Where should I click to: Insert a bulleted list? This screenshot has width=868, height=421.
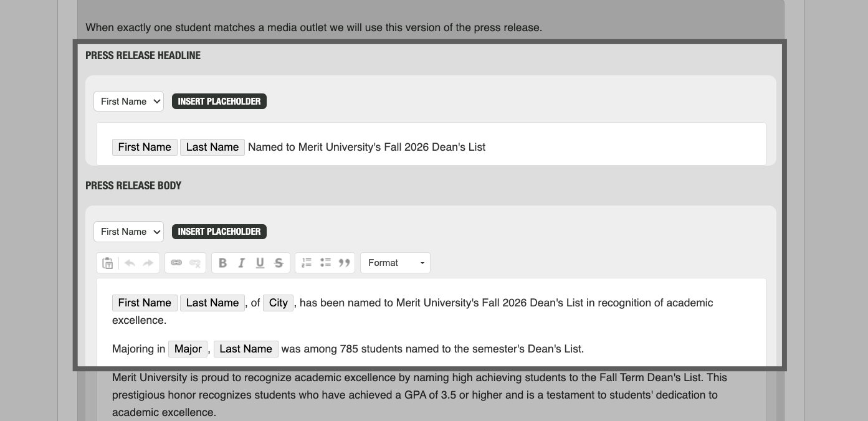point(325,262)
